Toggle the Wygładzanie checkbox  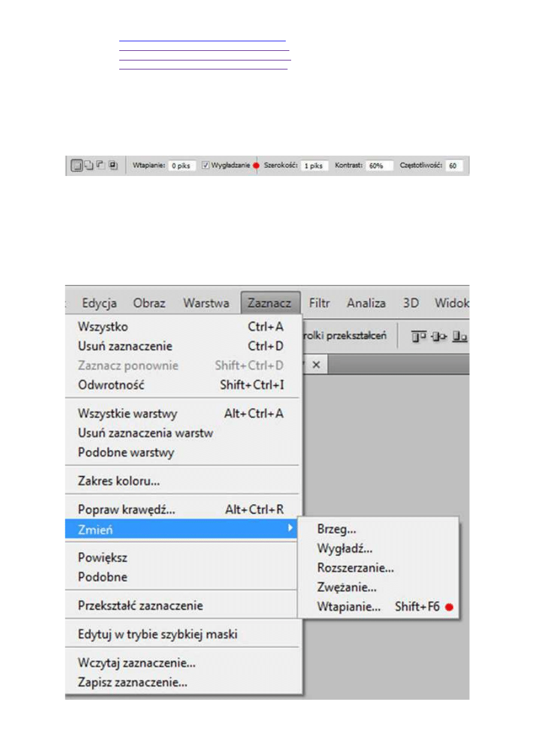click(x=205, y=166)
